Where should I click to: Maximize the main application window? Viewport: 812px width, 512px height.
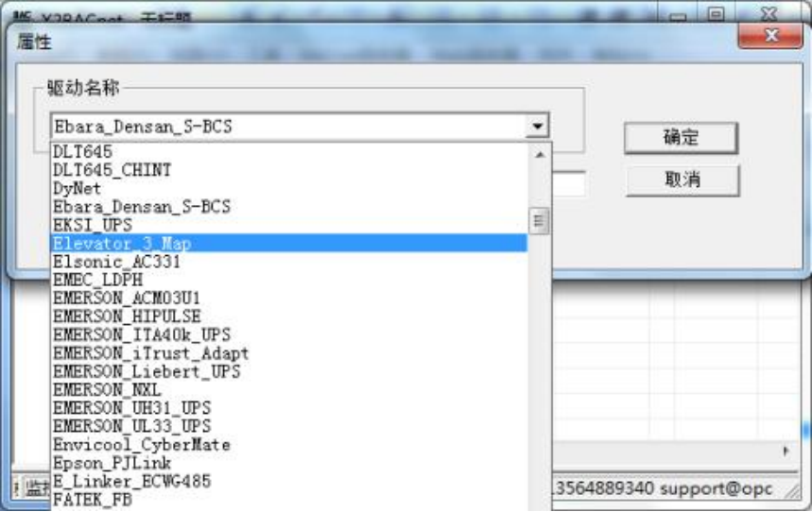tap(716, 14)
